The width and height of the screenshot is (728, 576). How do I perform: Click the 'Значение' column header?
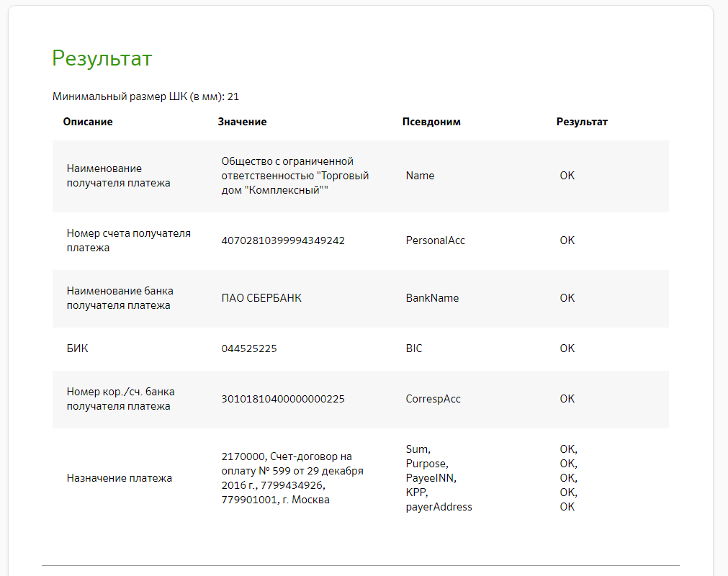(242, 122)
